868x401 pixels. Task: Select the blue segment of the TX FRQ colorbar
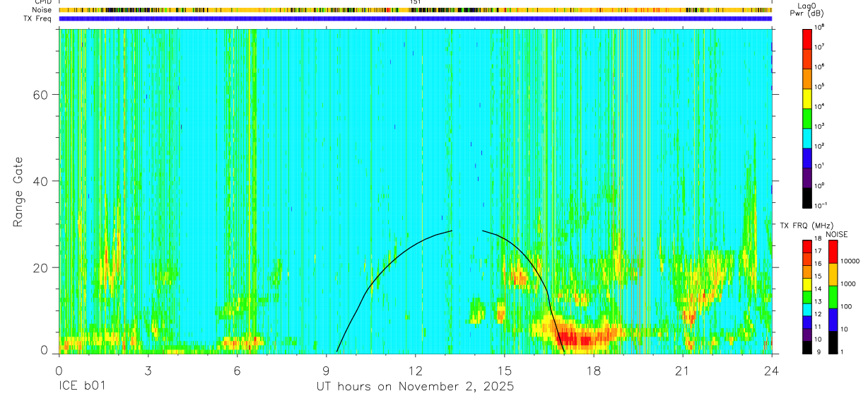807,322
